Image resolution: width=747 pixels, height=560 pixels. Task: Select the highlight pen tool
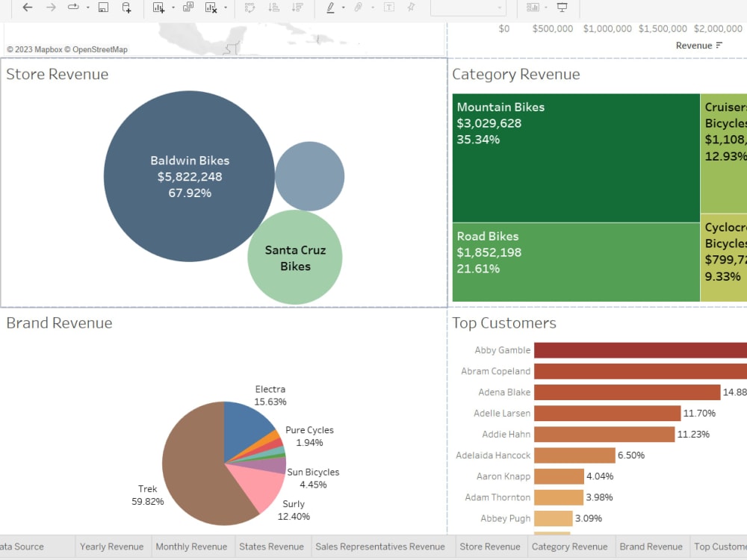point(330,7)
